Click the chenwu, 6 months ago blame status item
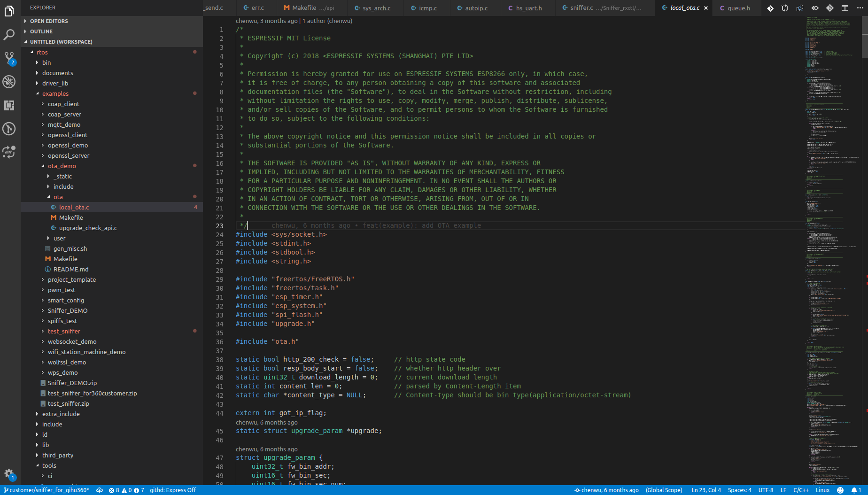868x495 pixels. point(606,490)
